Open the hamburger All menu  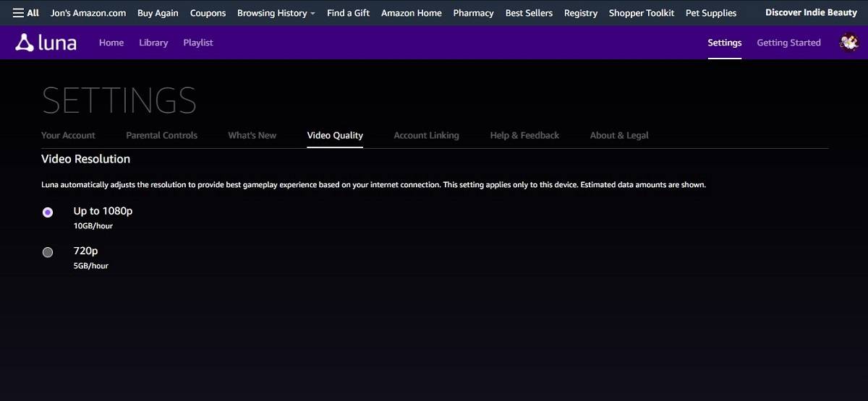(x=25, y=13)
